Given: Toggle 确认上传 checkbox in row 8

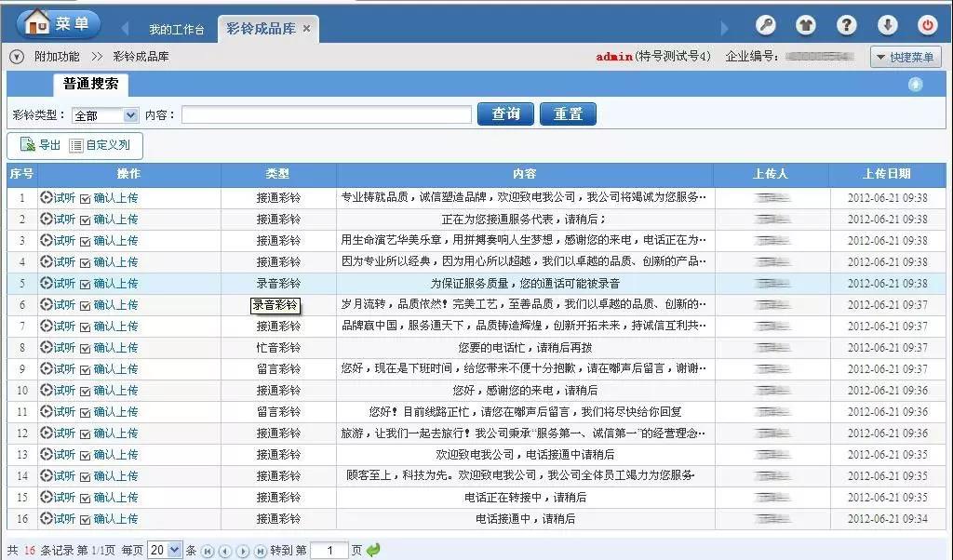Looking at the screenshot, I should [86, 348].
